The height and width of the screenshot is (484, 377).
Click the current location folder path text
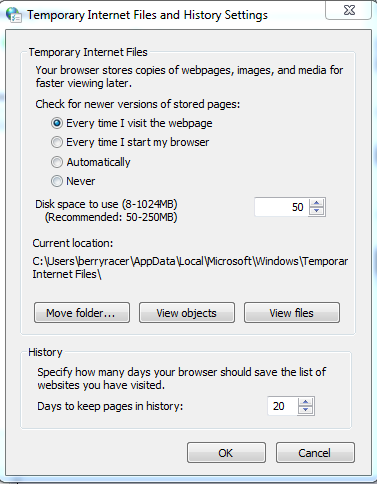pyautogui.click(x=190, y=268)
